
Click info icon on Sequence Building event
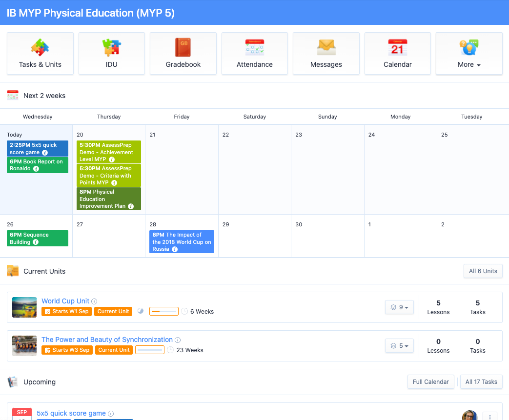pos(36,242)
